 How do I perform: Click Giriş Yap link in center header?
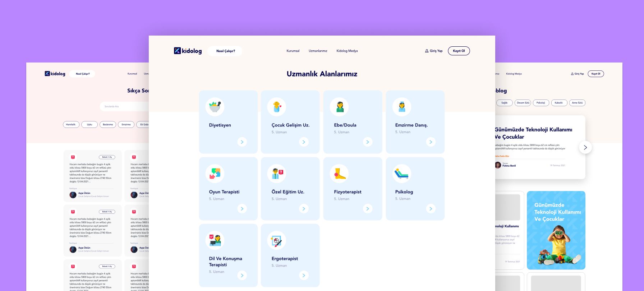point(434,51)
